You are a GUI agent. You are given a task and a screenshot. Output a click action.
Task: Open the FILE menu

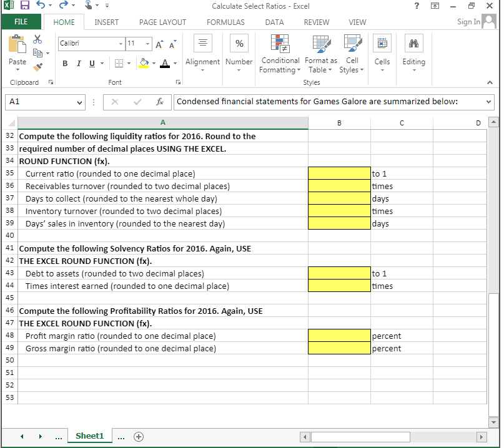pyautogui.click(x=22, y=22)
